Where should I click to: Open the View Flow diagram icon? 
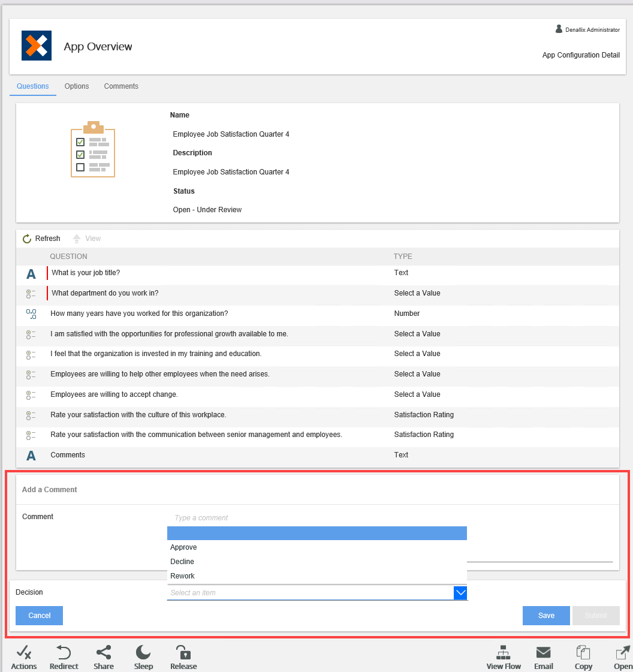[503, 652]
